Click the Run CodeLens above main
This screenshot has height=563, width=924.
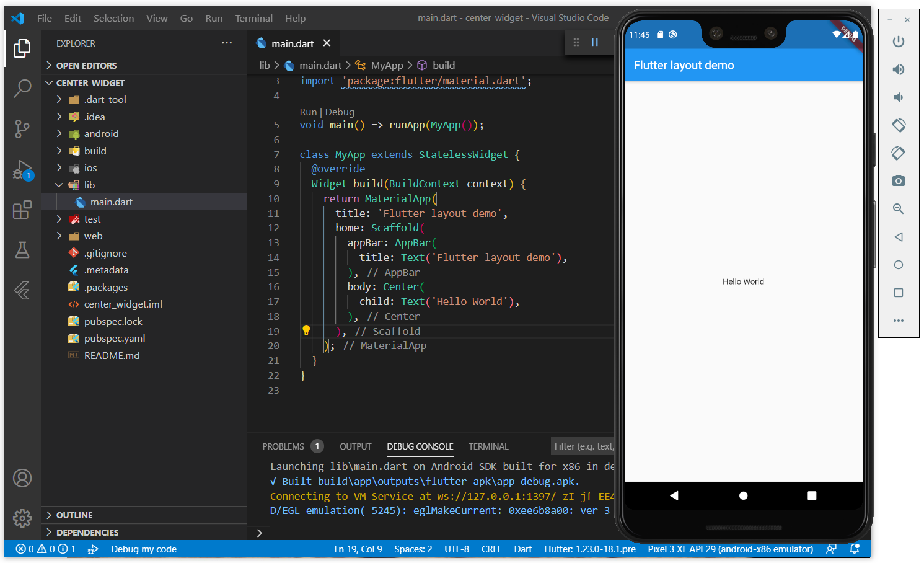[308, 112]
